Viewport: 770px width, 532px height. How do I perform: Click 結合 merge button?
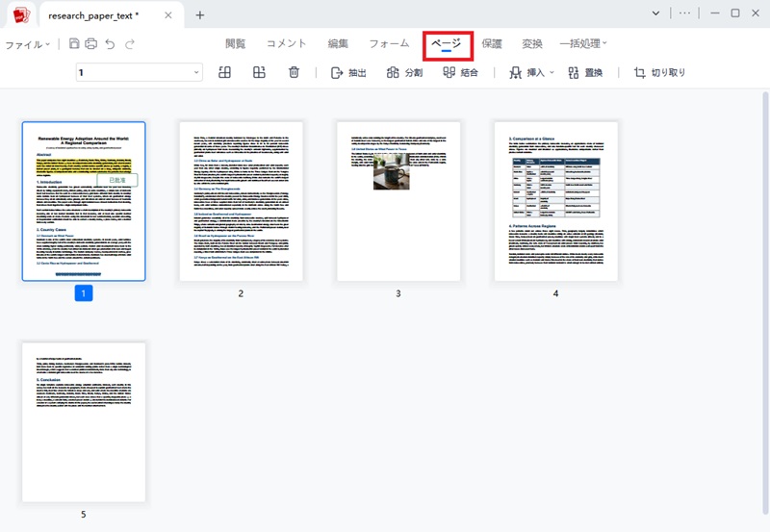pyautogui.click(x=461, y=73)
